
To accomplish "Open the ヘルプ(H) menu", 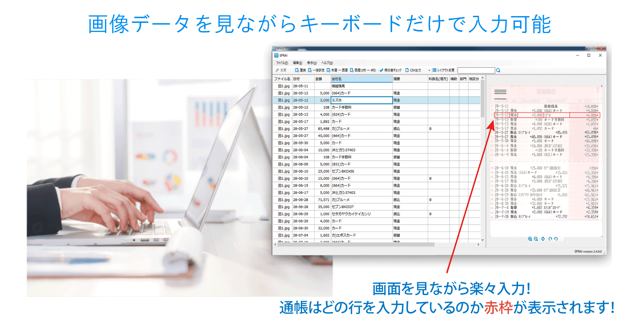I will [x=327, y=63].
